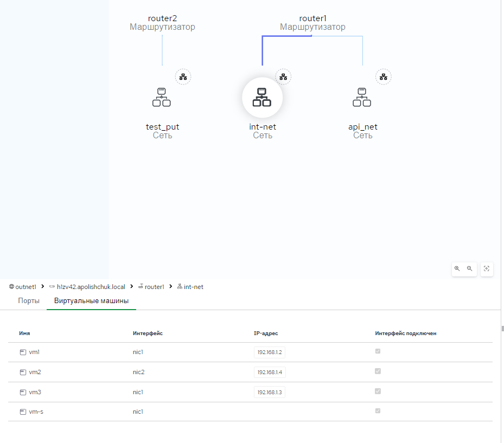Open vm-s virtual machine link
Screen dimensions: 504x443
36,412
